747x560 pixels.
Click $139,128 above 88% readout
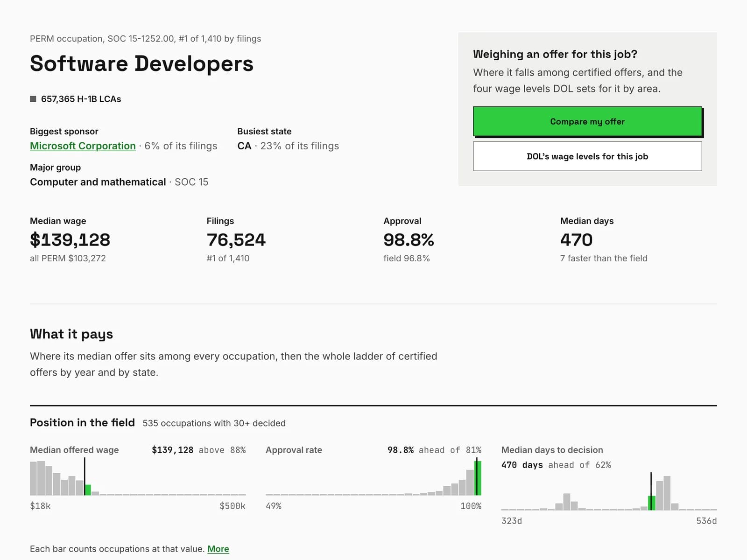[x=198, y=450]
